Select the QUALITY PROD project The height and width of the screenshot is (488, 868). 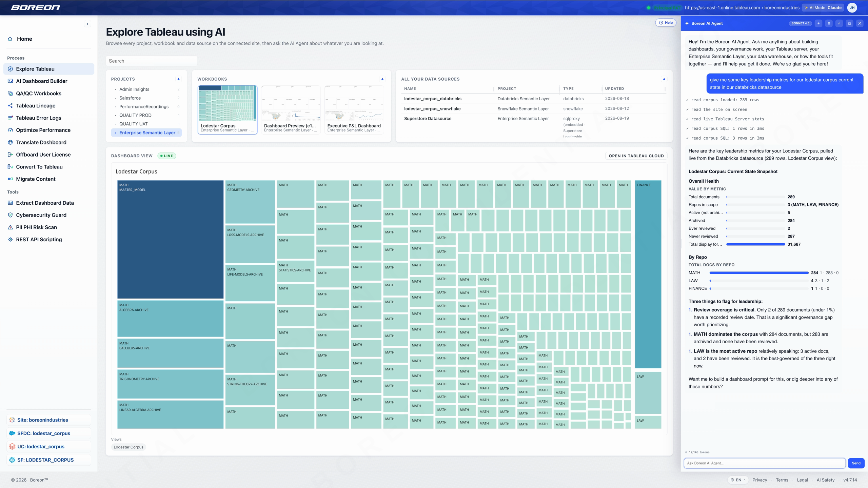click(x=146, y=115)
